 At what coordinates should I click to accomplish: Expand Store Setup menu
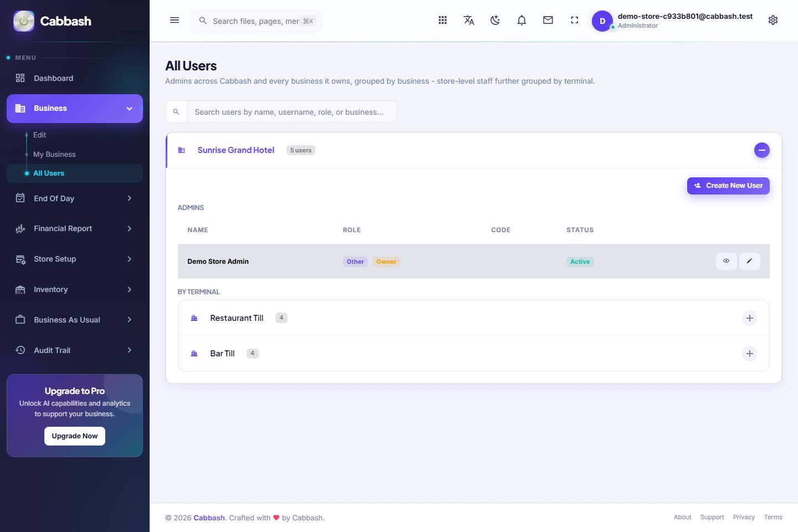(75, 259)
